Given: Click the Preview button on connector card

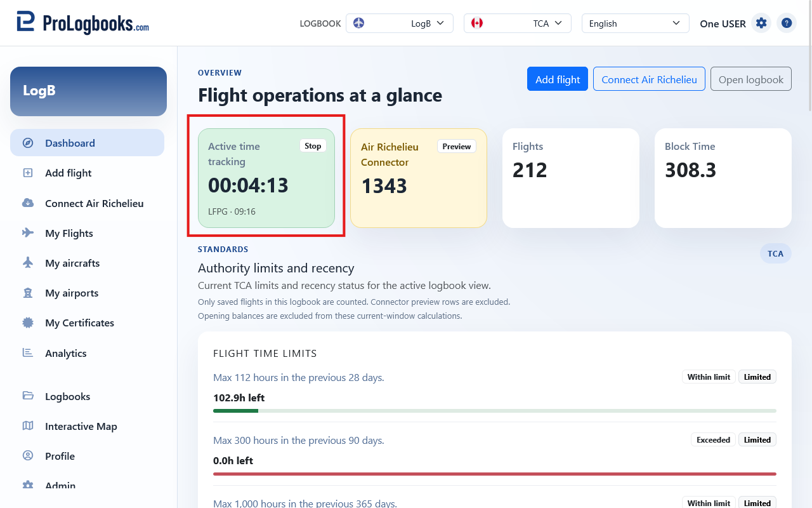Looking at the screenshot, I should point(457,146).
